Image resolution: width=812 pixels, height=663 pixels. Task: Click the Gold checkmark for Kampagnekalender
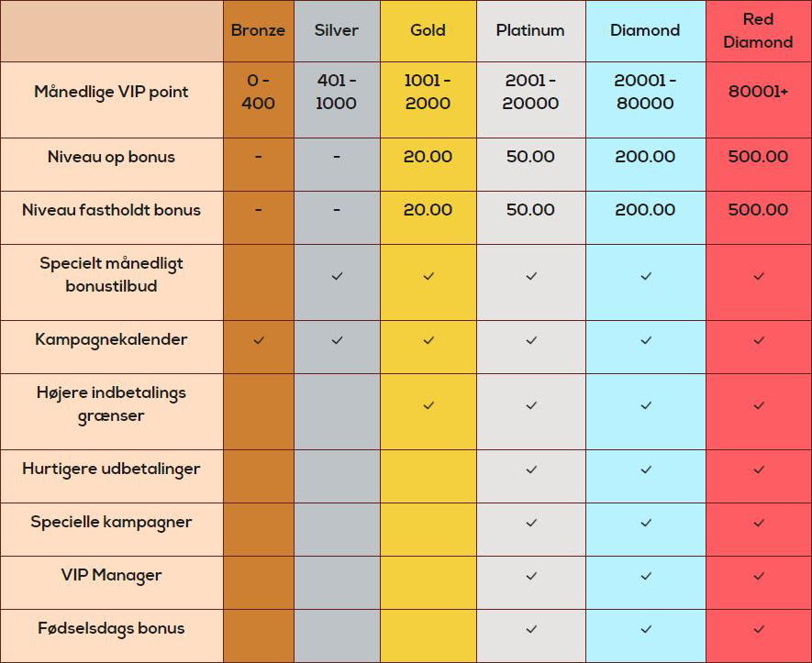[428, 340]
